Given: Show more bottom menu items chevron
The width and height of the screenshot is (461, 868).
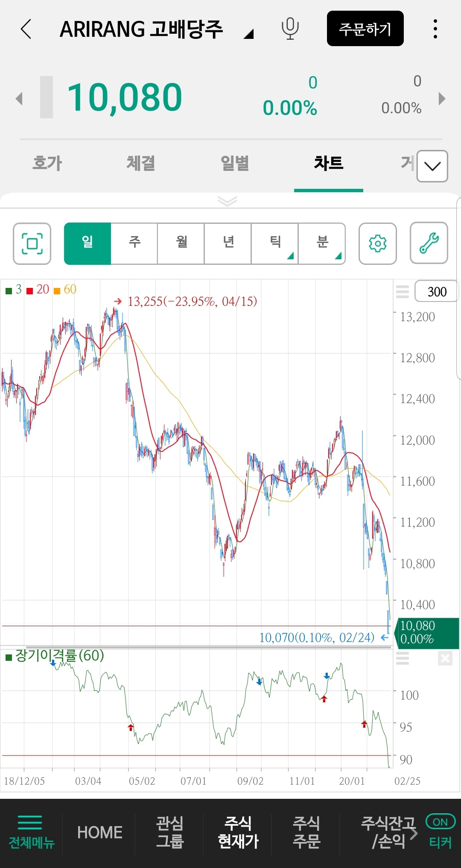Looking at the screenshot, I should click(x=414, y=833).
